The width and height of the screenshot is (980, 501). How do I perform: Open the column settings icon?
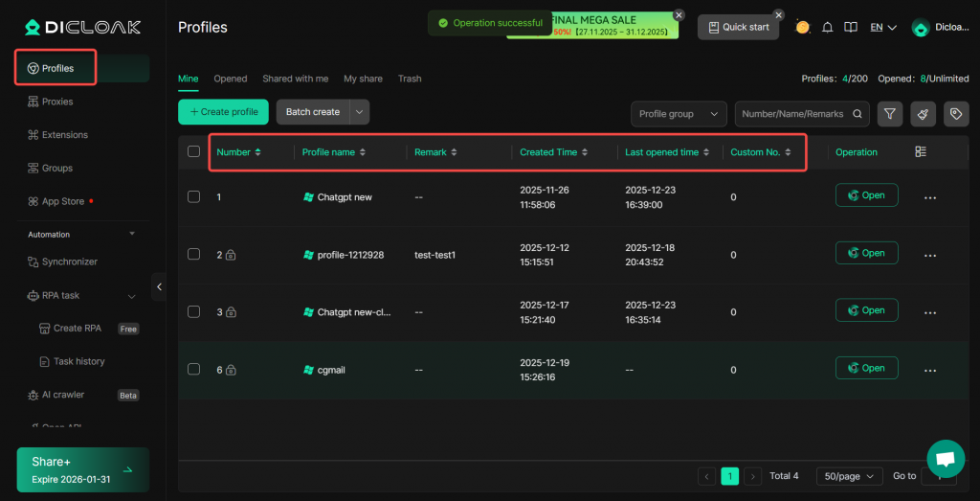click(921, 152)
